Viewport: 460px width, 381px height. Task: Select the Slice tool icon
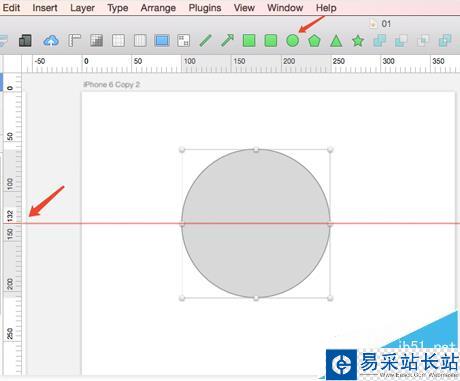(183, 41)
